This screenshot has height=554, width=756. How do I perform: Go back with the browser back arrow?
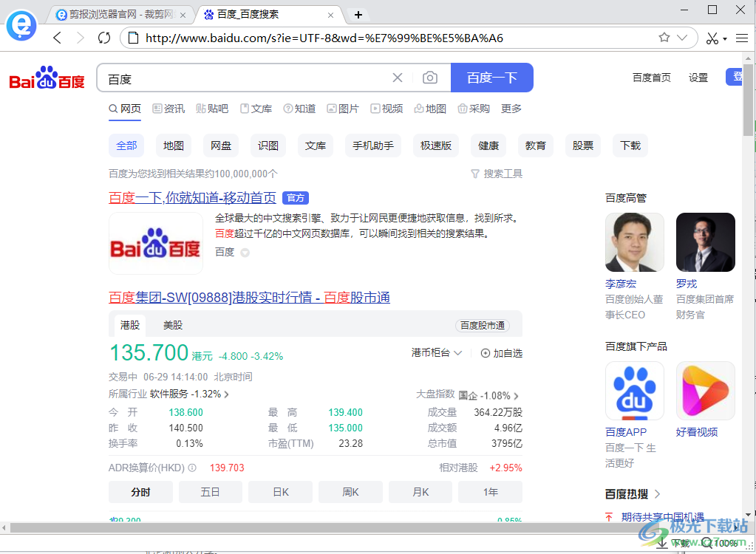coord(58,38)
